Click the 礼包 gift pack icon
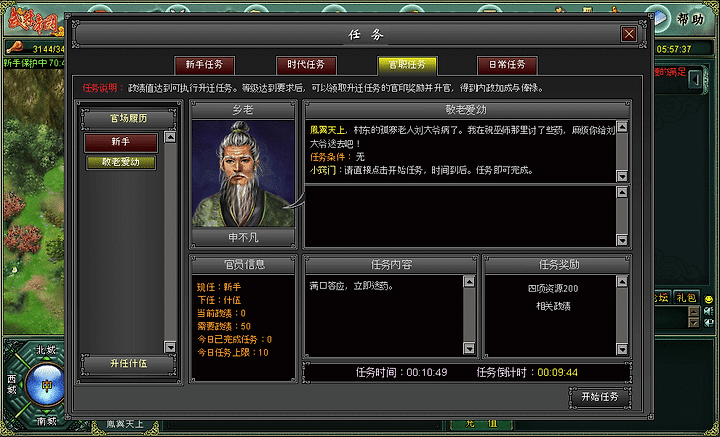This screenshot has width=720, height=437. pos(686,297)
